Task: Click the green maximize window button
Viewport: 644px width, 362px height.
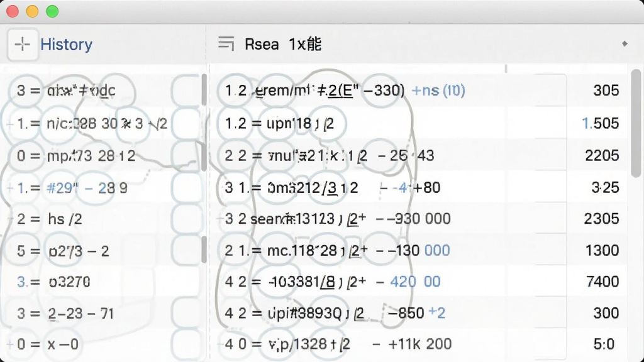Action: tap(52, 11)
